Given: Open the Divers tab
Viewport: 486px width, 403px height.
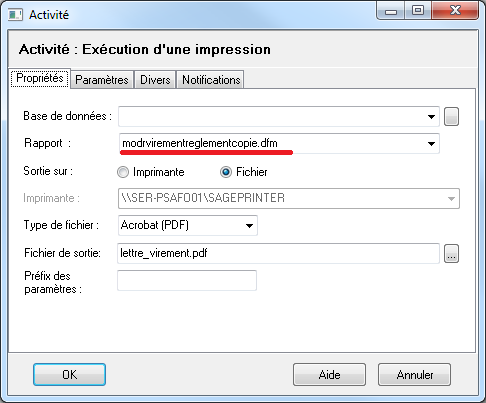Looking at the screenshot, I should pos(155,80).
